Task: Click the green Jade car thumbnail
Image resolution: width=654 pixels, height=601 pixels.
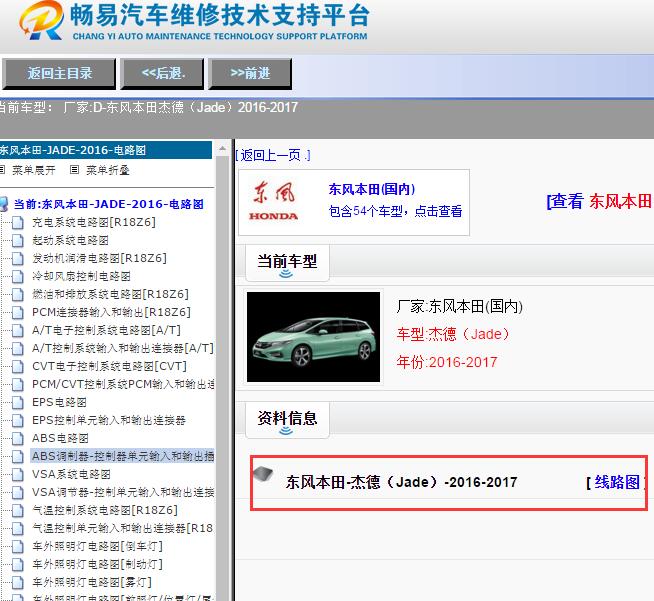Action: pos(313,337)
